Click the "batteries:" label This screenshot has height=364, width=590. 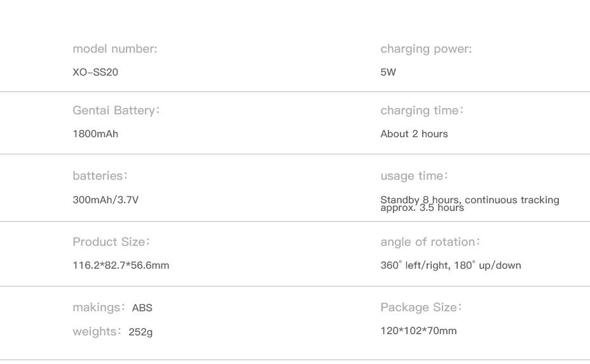coord(100,176)
